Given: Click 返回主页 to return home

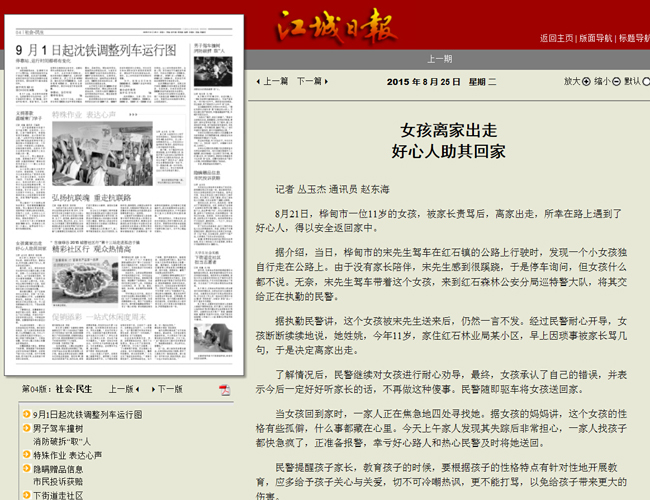Looking at the screenshot, I should pos(556,39).
